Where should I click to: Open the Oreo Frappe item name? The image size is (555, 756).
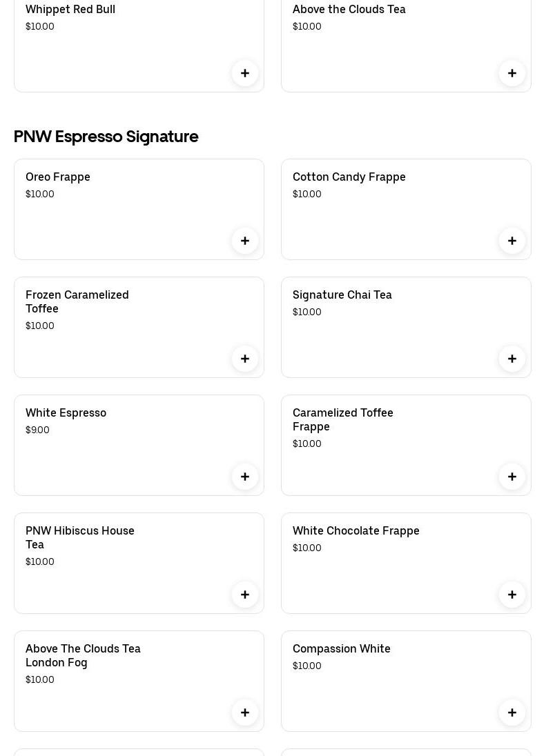58,177
